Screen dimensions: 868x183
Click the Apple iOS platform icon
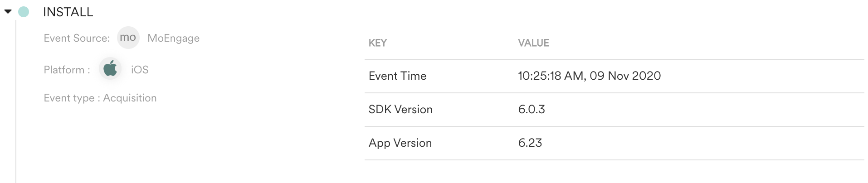pos(110,69)
